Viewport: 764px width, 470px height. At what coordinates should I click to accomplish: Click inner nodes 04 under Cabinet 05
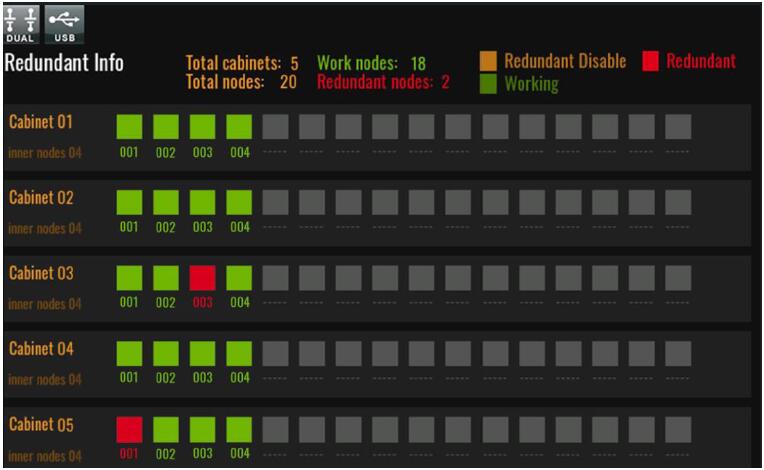click(45, 456)
